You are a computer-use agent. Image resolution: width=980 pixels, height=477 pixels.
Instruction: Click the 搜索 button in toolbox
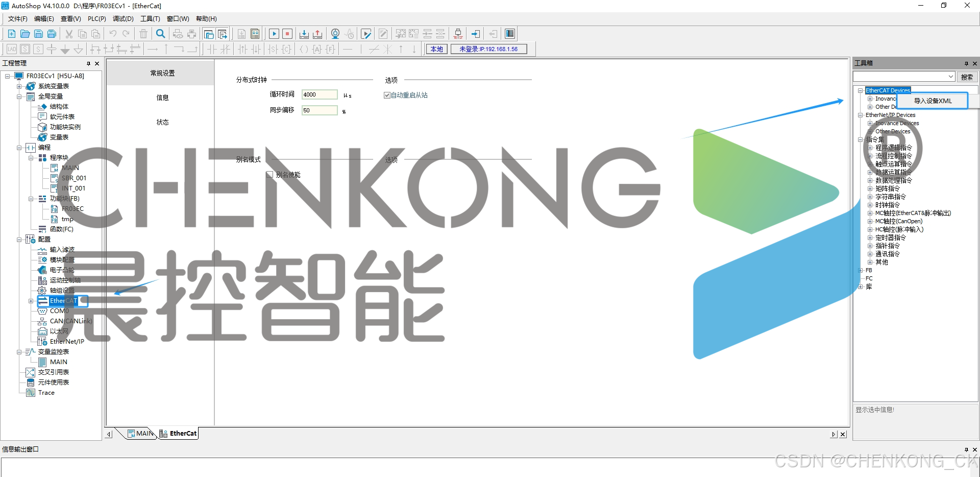click(967, 77)
